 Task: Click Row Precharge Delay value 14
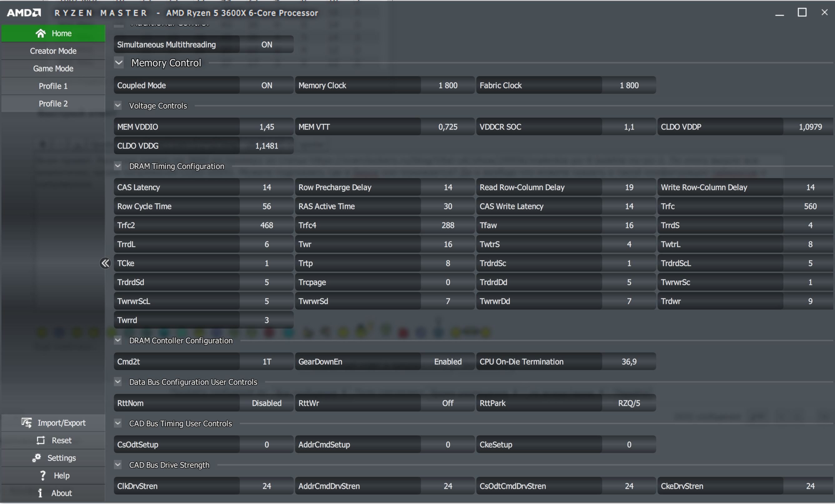point(448,187)
